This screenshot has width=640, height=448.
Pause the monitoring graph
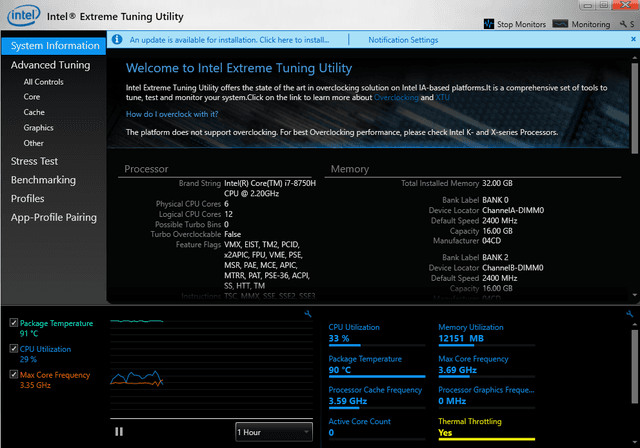[x=119, y=432]
